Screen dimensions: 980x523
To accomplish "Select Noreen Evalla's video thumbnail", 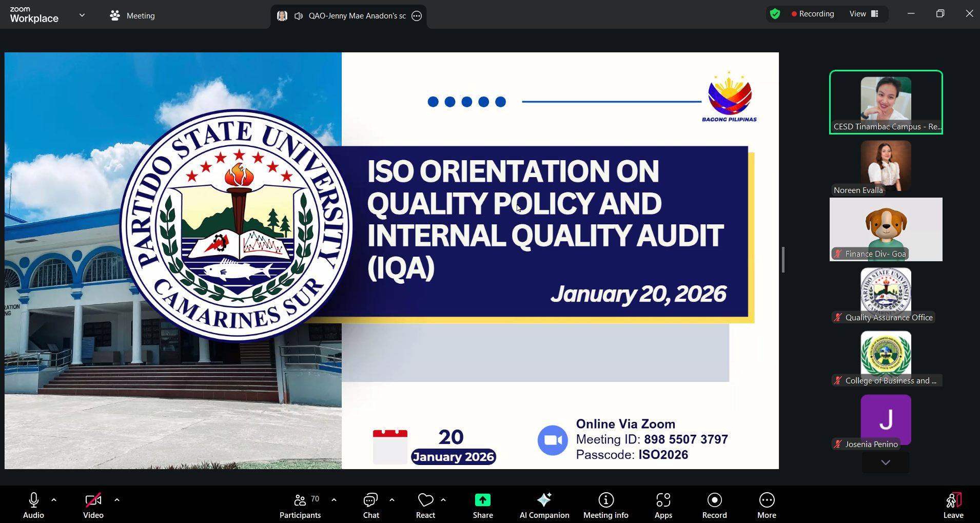I will (x=886, y=166).
